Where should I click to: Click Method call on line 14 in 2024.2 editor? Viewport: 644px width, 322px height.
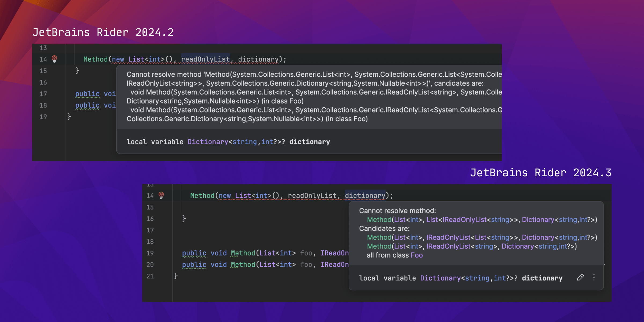95,59
